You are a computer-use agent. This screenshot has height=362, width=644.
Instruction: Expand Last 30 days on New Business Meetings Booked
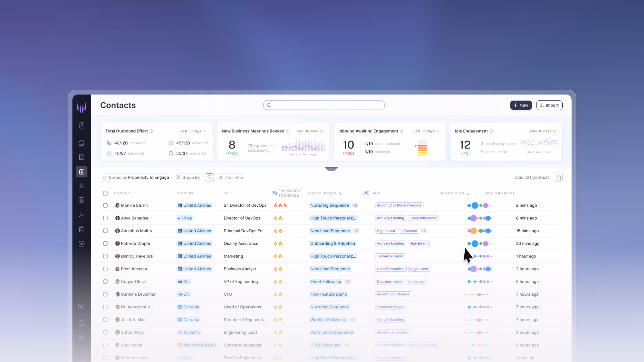pyautogui.click(x=310, y=131)
